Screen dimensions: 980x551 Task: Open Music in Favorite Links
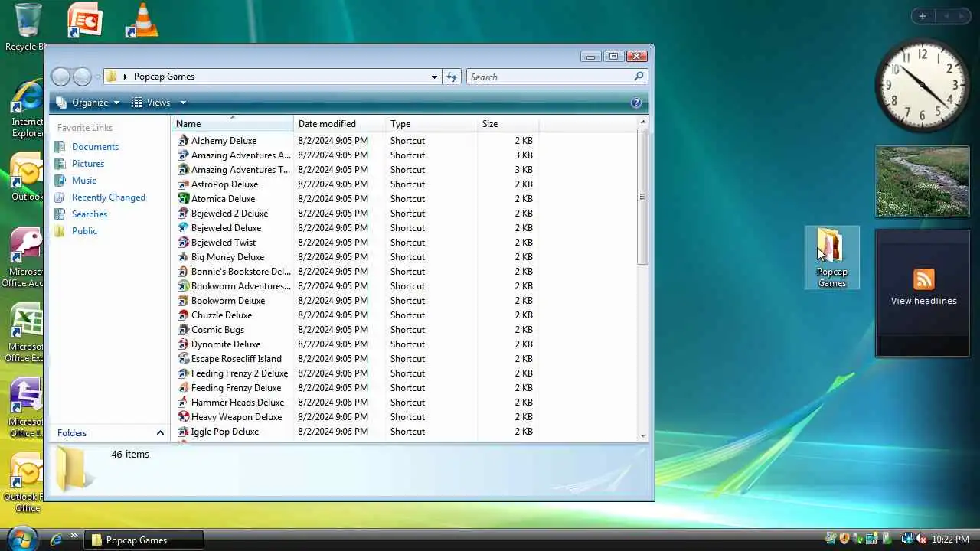pyautogui.click(x=84, y=181)
